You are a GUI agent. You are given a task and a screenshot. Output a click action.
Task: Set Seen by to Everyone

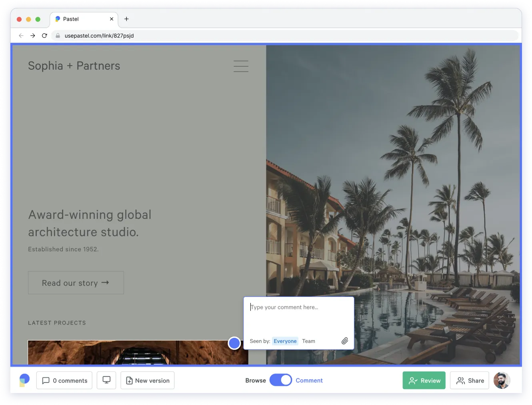click(x=285, y=341)
